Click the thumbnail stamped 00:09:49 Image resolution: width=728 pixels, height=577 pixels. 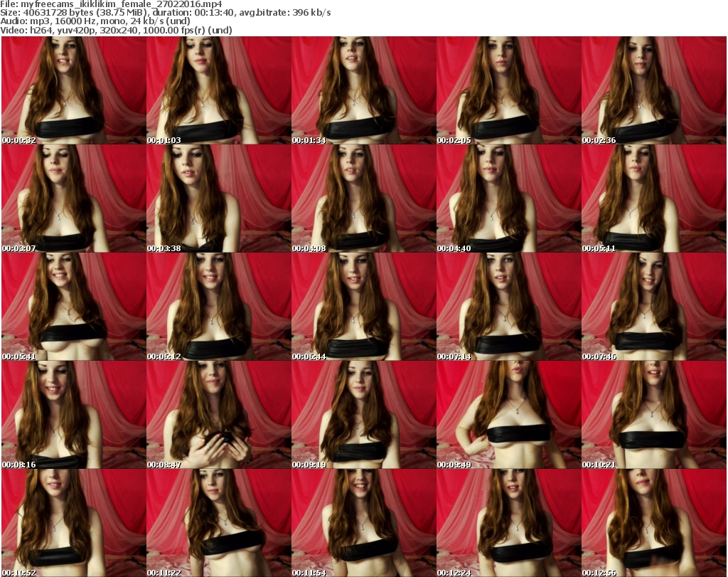tap(509, 414)
